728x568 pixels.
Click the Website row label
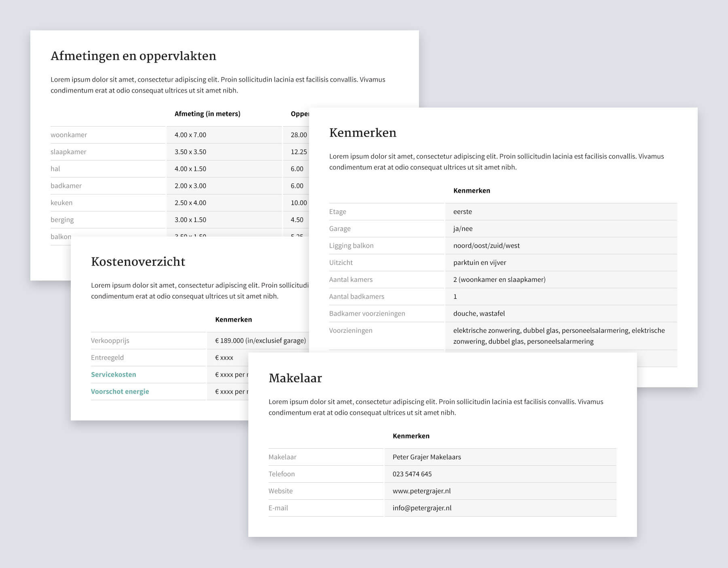281,491
